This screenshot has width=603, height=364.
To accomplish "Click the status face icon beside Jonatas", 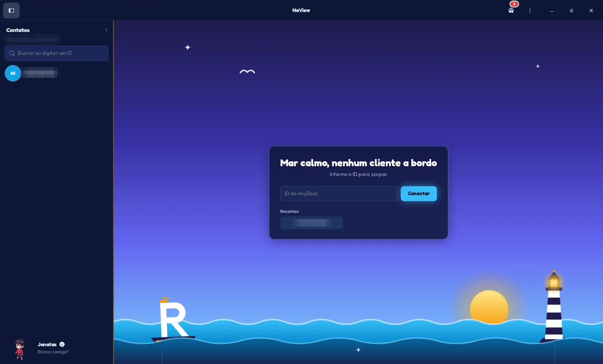I will [x=62, y=344].
